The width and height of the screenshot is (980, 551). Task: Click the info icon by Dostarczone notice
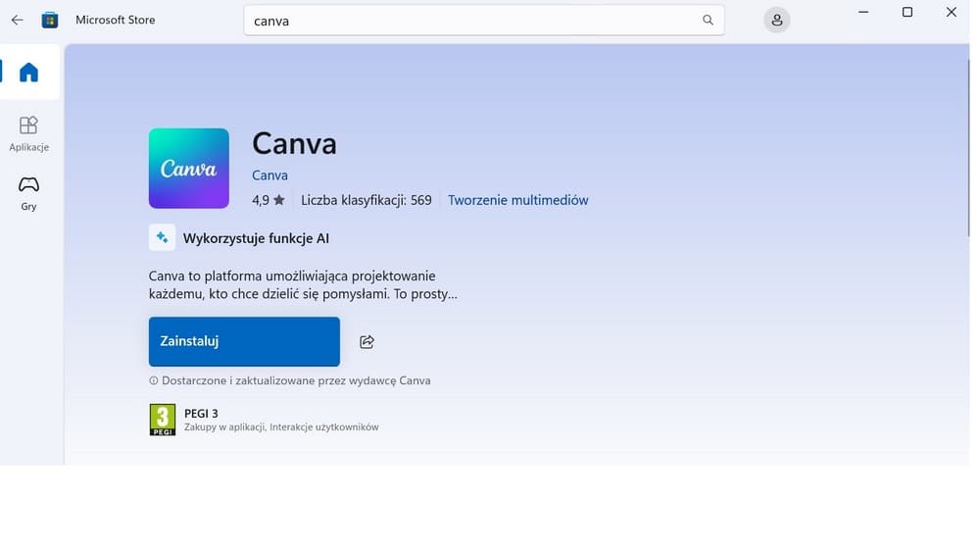[x=154, y=380]
